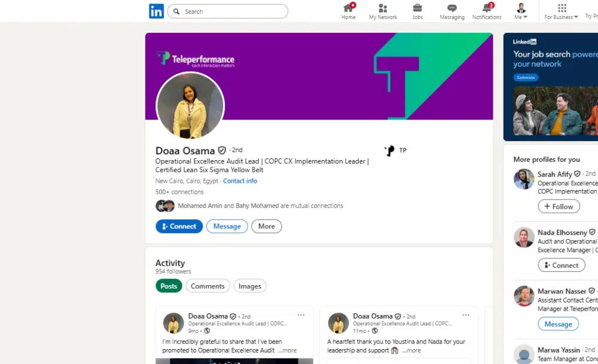
Task: View 954 followers link
Action: [173, 271]
